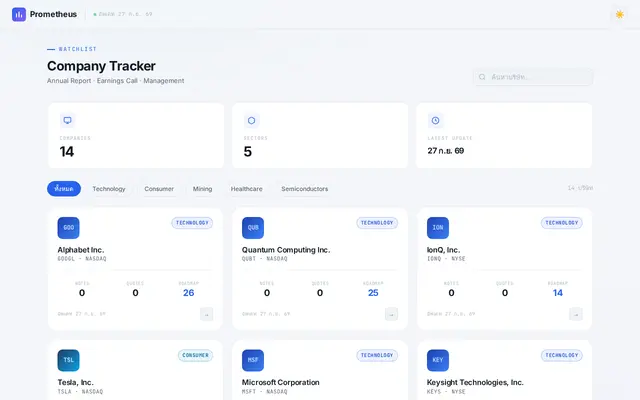The width and height of the screenshot is (640, 400).
Task: Click Consumer badge on Tesla card
Action: click(196, 355)
